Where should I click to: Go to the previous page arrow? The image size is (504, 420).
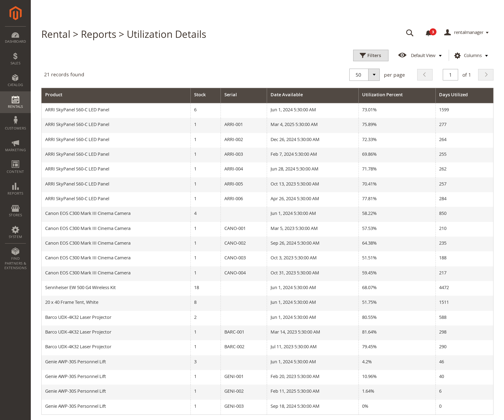(425, 75)
